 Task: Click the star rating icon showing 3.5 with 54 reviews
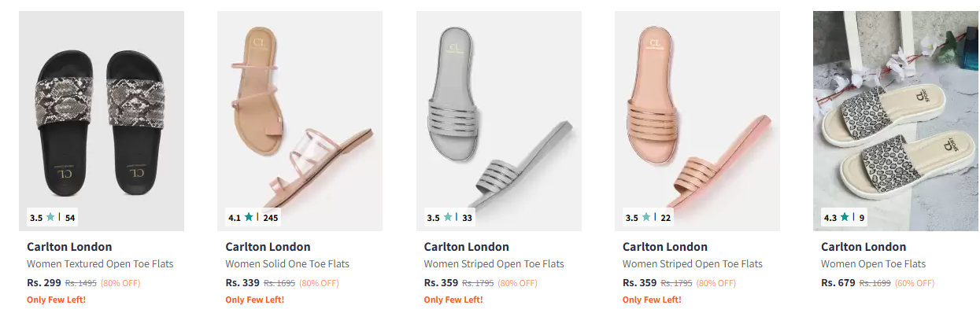coord(51,217)
